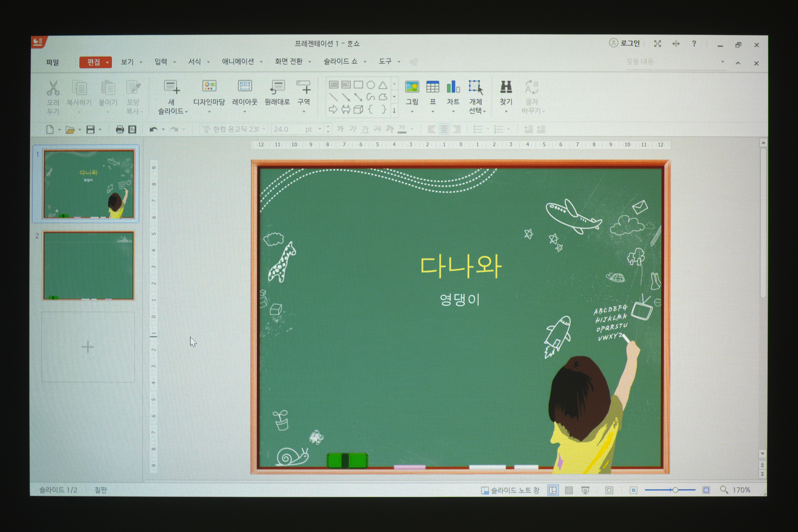Screen dimensions: 798x532
Task: Expand the 표 dropdown arrow
Action: [433, 112]
